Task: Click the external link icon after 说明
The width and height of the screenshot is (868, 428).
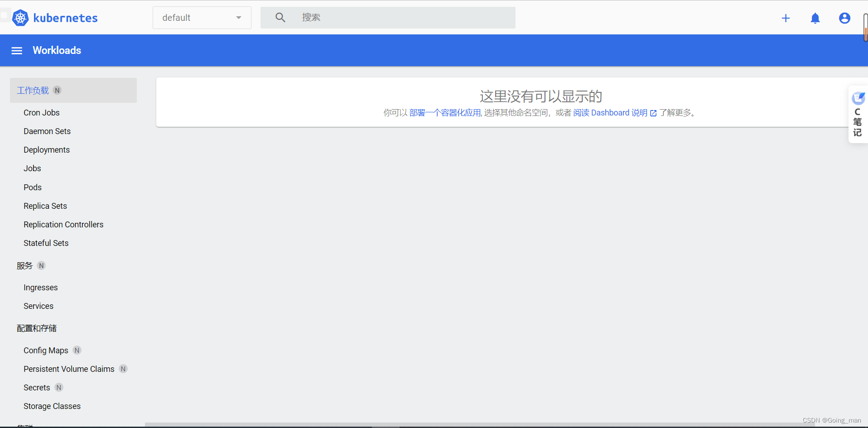Action: [x=653, y=113]
